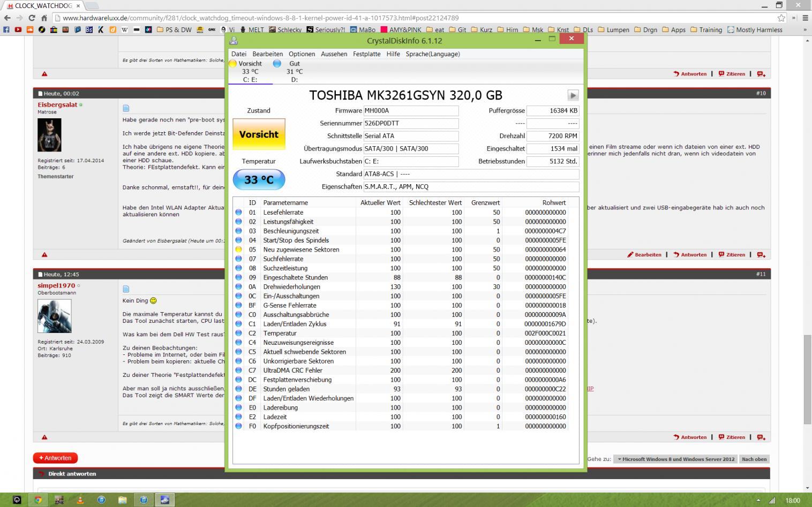This screenshot has width=812, height=507.
Task: Open the Training bookmark folder
Action: click(706, 29)
